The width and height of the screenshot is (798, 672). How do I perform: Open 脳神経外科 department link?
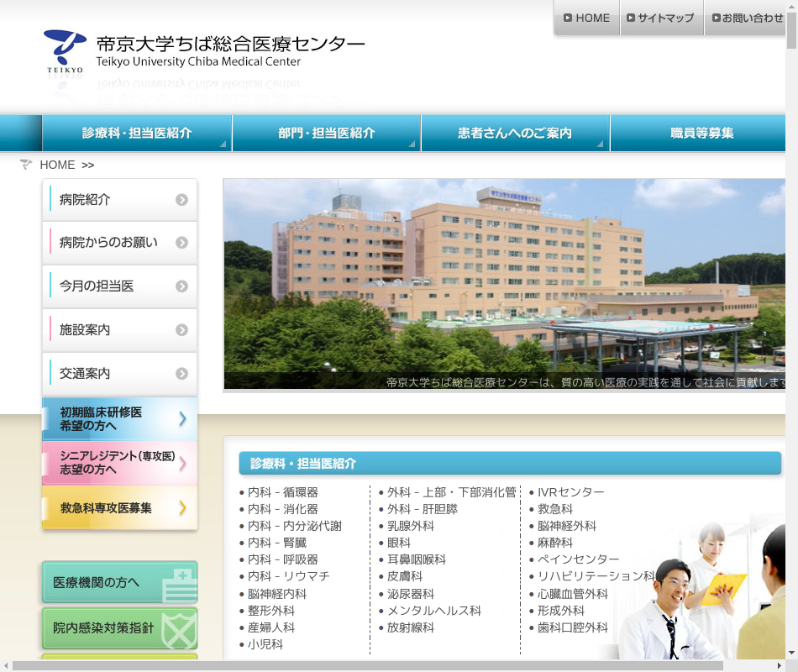click(x=566, y=526)
